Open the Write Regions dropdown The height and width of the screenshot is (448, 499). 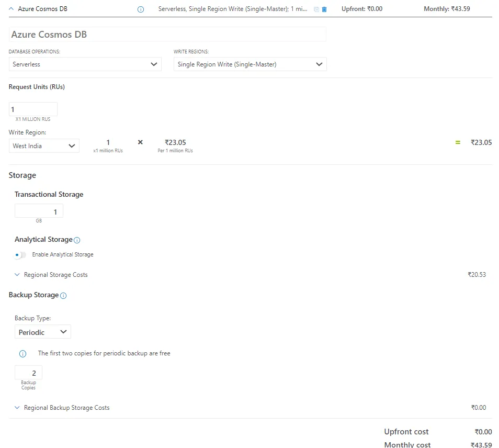[x=250, y=64]
